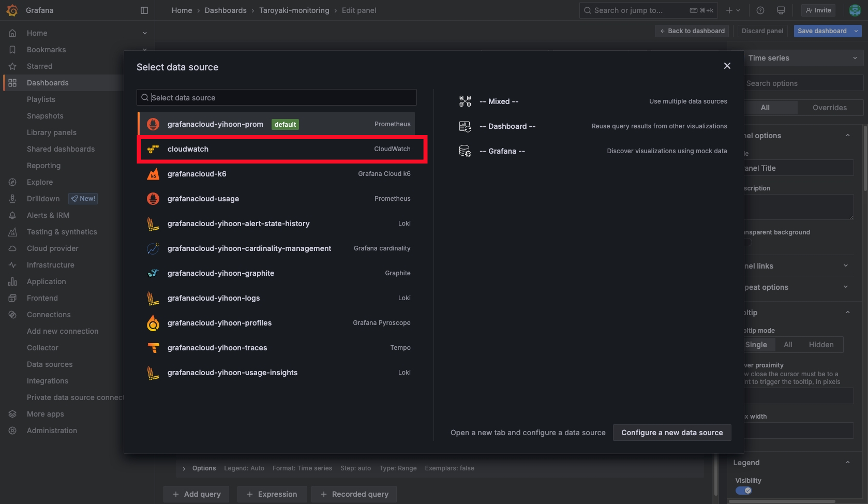The height and width of the screenshot is (504, 868).
Task: Click the Add query button
Action: pyautogui.click(x=197, y=494)
